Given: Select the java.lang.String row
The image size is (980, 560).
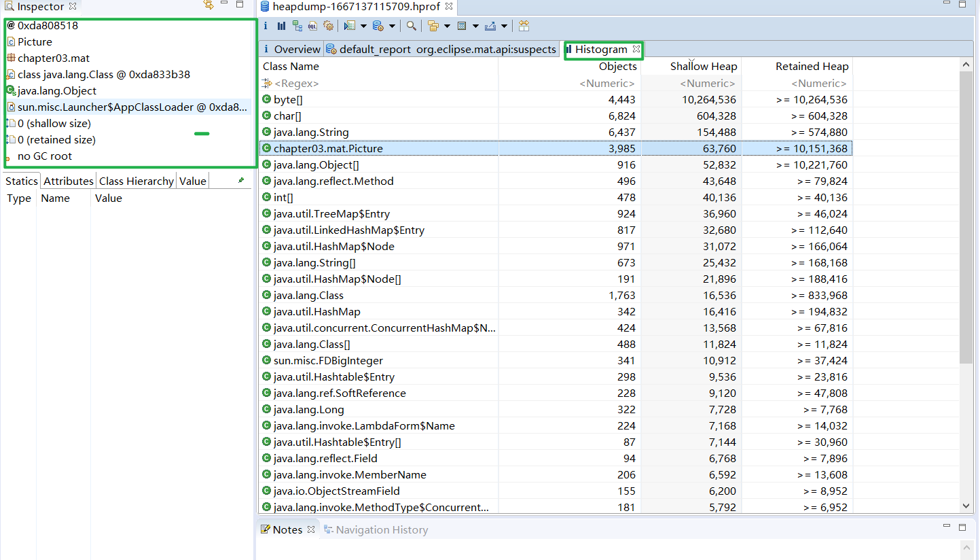Looking at the screenshot, I should 556,132.
